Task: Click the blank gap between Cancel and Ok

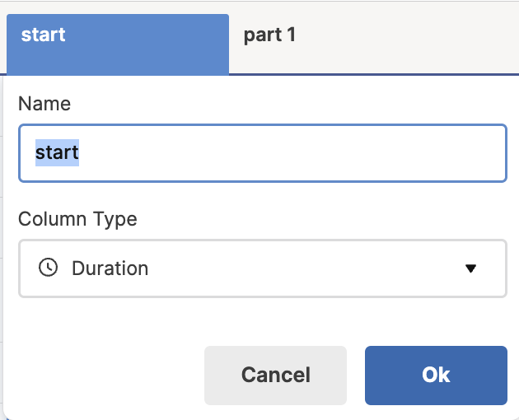Action: [356, 375]
